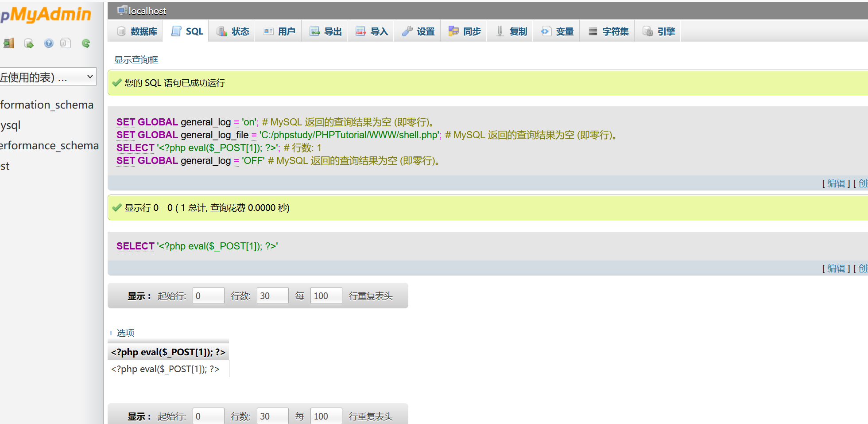The height and width of the screenshot is (424, 868).
Task: Open the recent tables dropdown
Action: [x=48, y=76]
